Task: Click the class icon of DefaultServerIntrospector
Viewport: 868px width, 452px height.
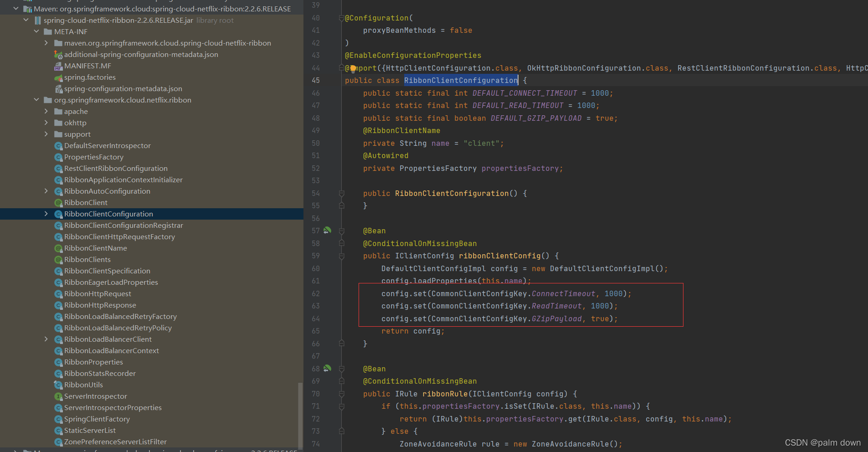Action: 58,146
